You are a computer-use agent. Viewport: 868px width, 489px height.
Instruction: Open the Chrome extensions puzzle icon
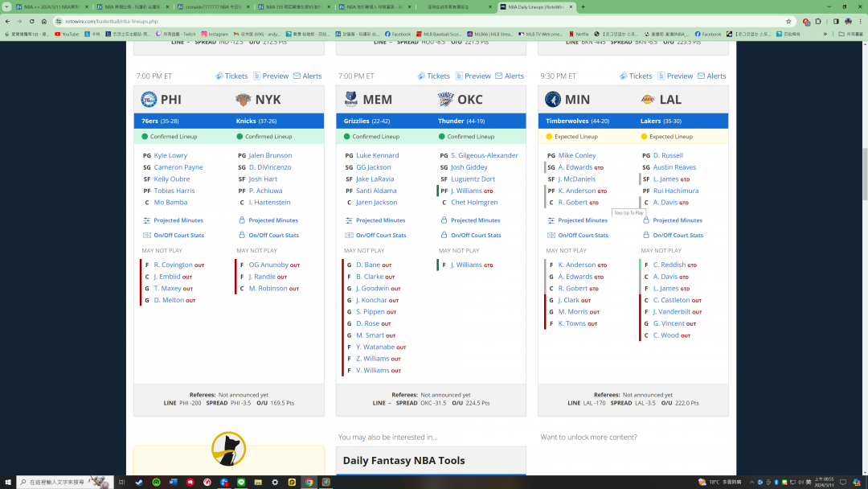818,21
